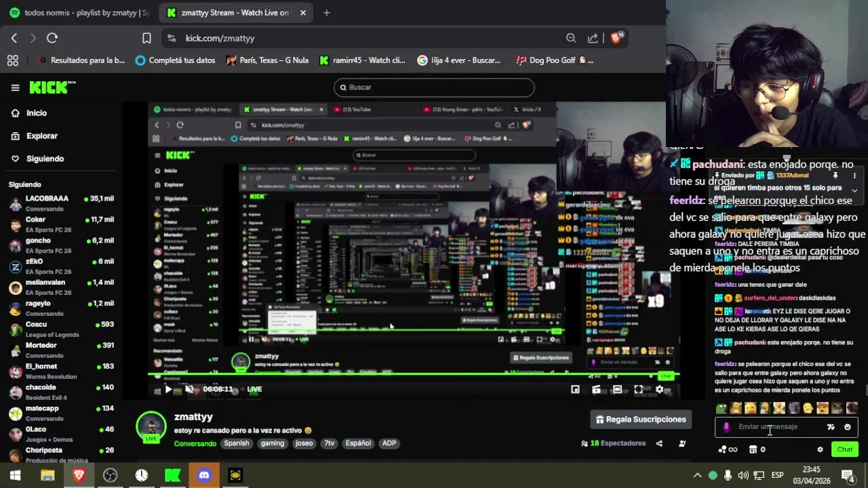
Task: Switch to the Spotify todos normis tab
Action: pyautogui.click(x=80, y=13)
